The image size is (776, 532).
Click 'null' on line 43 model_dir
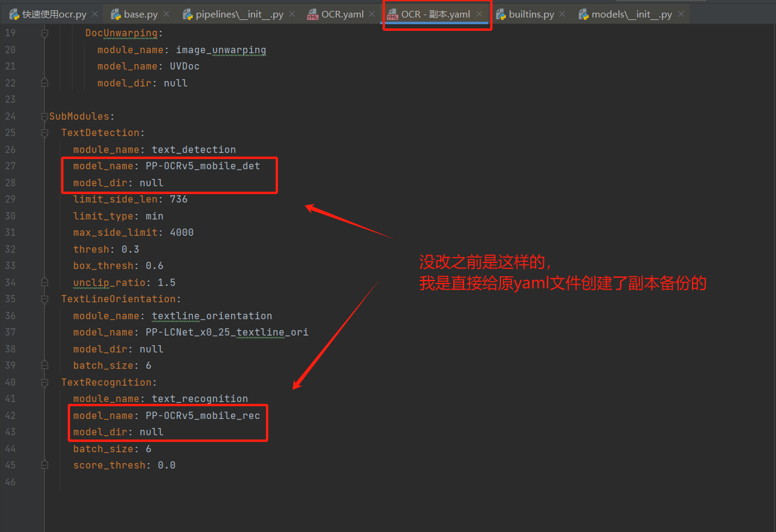pyautogui.click(x=151, y=432)
